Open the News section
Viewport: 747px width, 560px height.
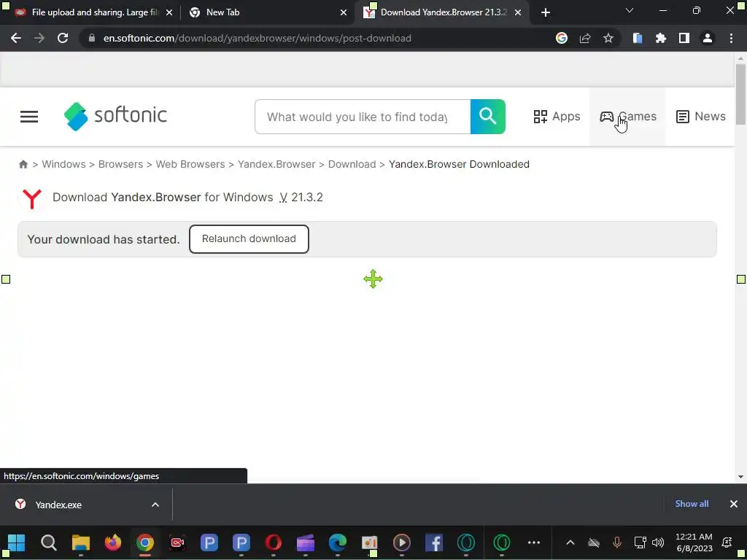(700, 117)
